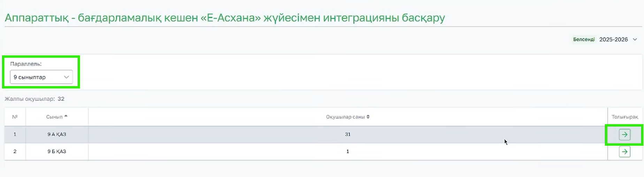This screenshot has height=177, width=644.
Task: Click the Параллель field label
Action: [26, 64]
